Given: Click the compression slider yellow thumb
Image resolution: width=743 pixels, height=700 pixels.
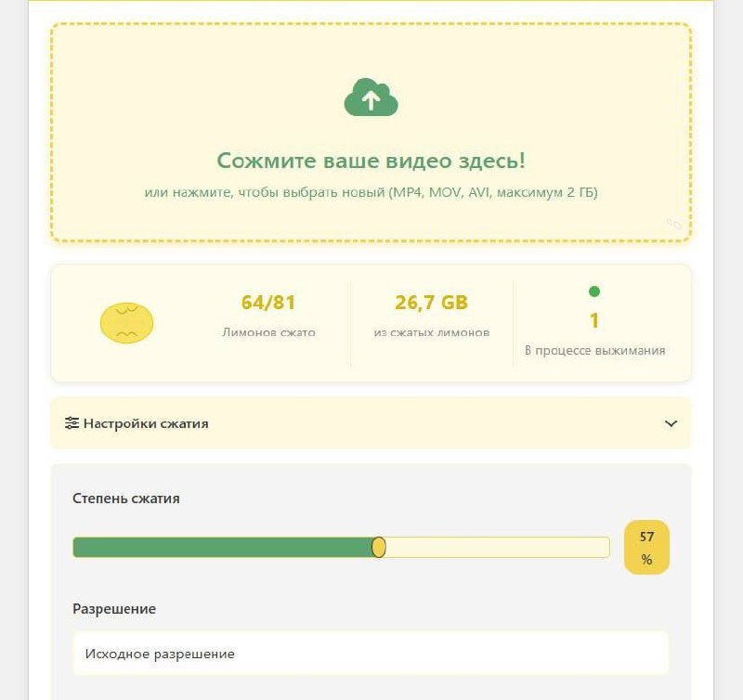Looking at the screenshot, I should point(379,547).
